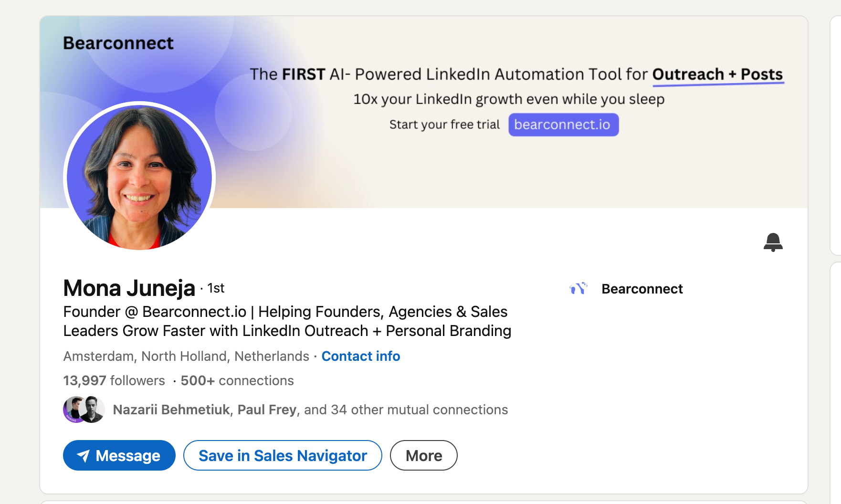Open the Contact info link

[x=360, y=356]
